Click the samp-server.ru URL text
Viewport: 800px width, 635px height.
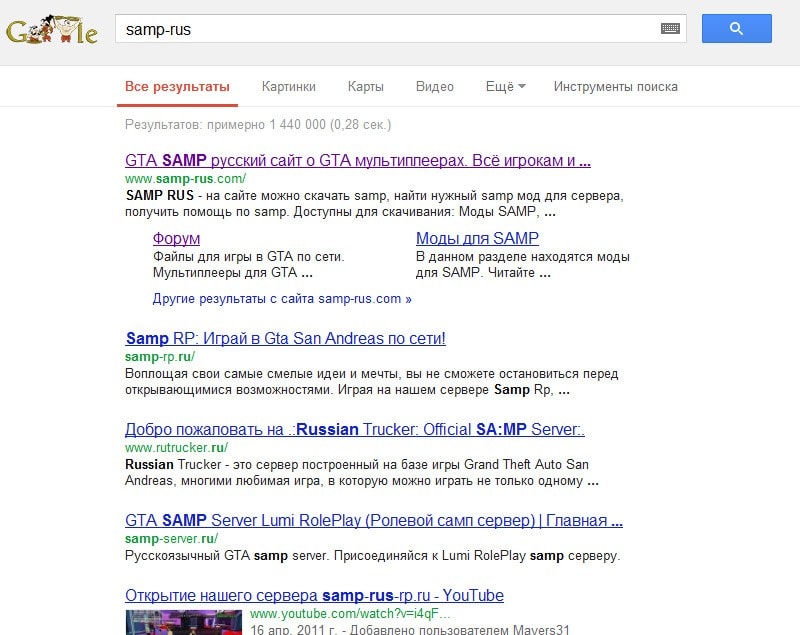pyautogui.click(x=171, y=538)
